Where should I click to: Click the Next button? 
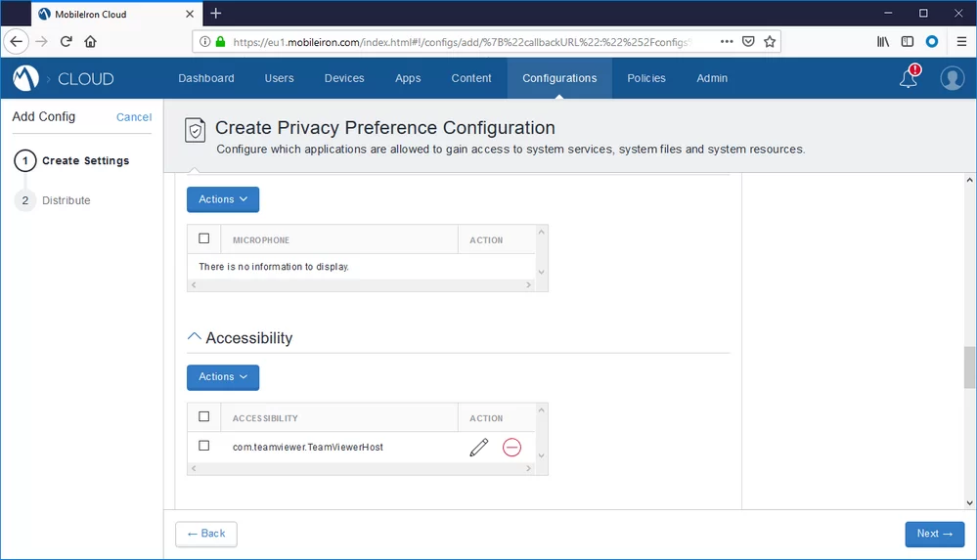(934, 534)
